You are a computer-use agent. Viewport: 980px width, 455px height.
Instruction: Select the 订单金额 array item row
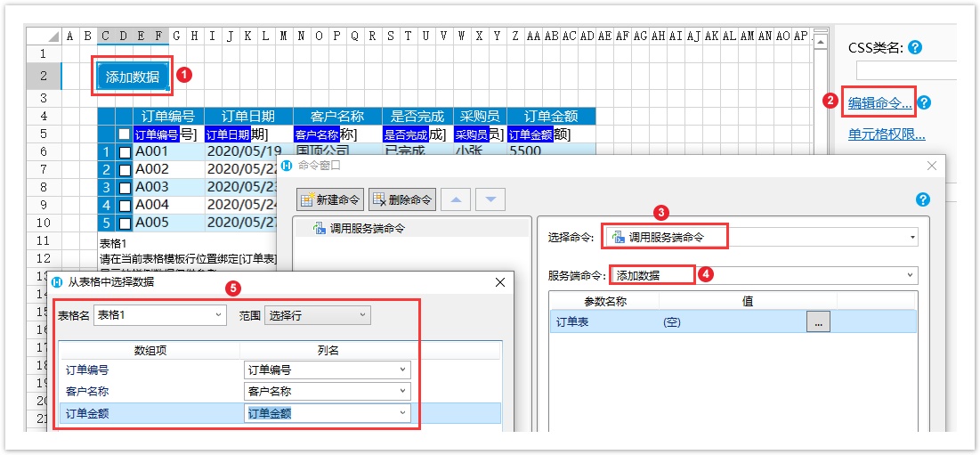pos(280,413)
